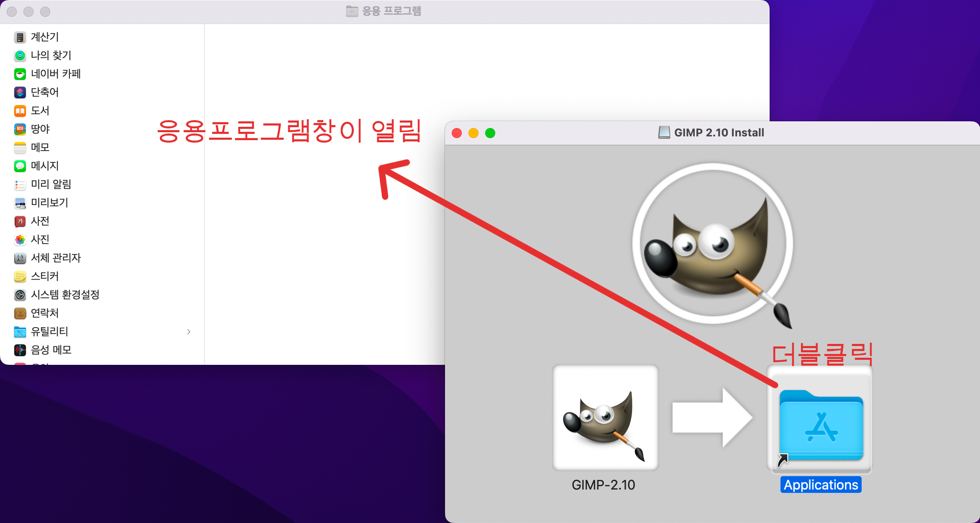
Task: Select the Shortcuts (단축어) app icon
Action: (20, 92)
